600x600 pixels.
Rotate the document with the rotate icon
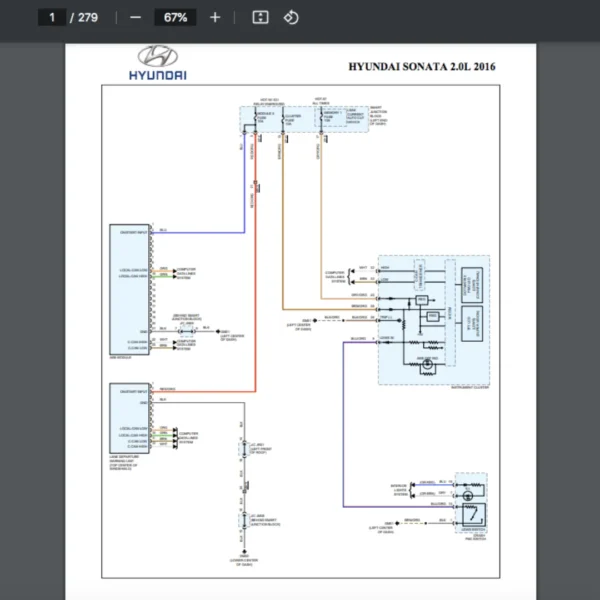click(290, 18)
